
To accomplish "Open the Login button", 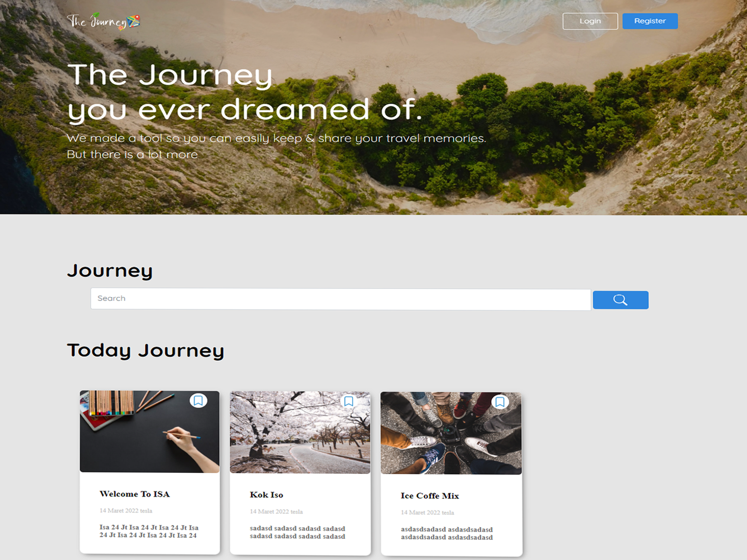I will pyautogui.click(x=590, y=21).
